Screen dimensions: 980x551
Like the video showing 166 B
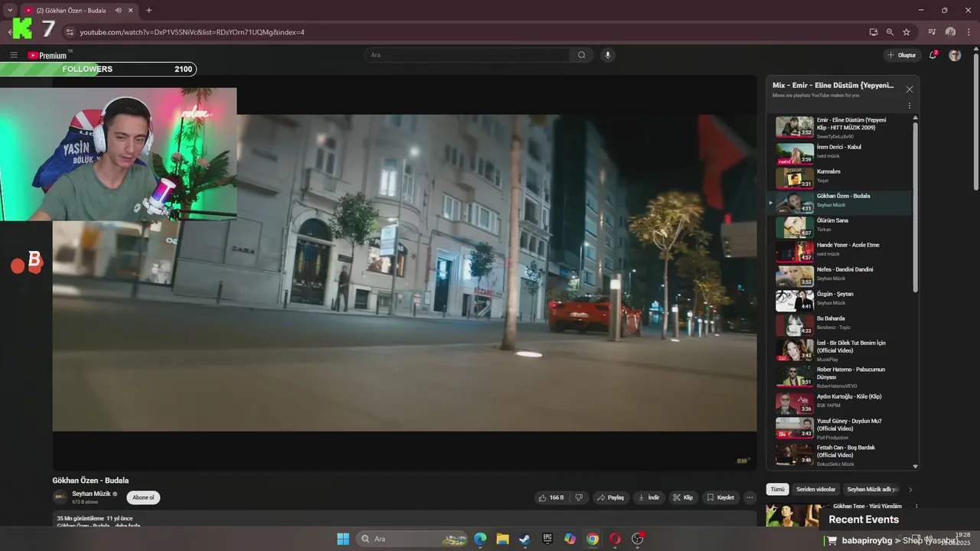[551, 497]
